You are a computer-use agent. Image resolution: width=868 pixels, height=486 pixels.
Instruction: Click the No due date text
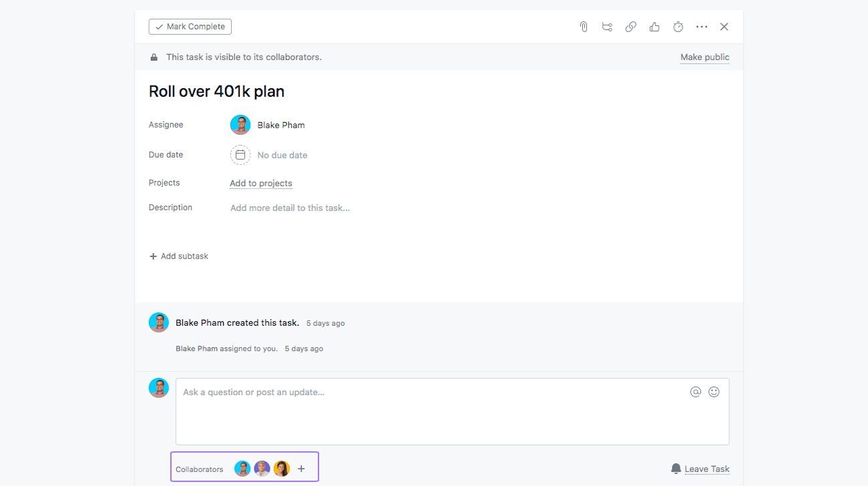point(282,155)
